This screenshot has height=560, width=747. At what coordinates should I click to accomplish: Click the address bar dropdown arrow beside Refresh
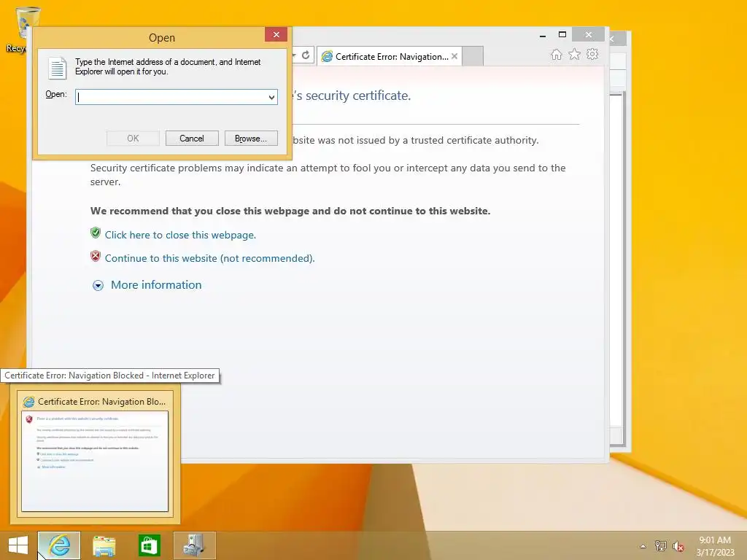point(295,55)
